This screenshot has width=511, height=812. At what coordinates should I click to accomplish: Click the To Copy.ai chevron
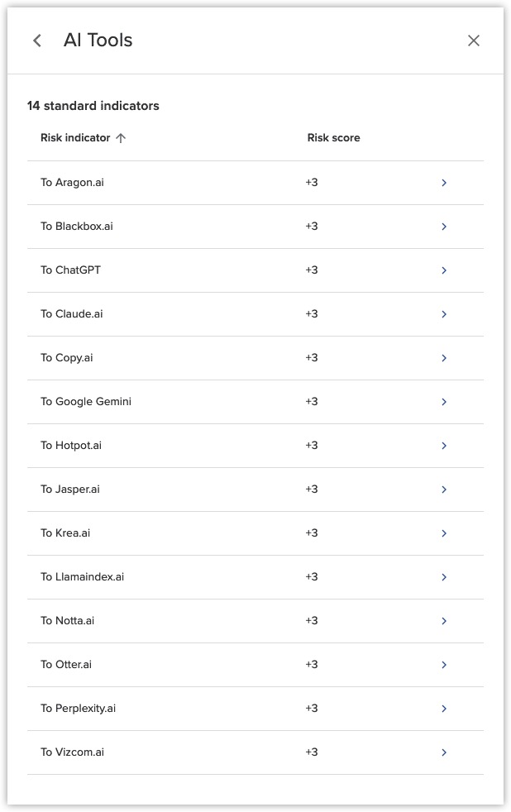(444, 358)
